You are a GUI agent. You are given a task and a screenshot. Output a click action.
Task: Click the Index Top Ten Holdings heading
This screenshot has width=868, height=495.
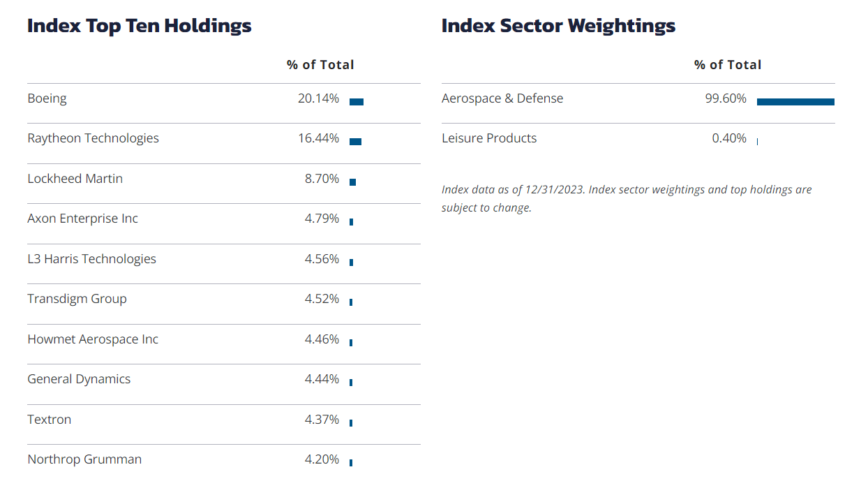pos(140,26)
